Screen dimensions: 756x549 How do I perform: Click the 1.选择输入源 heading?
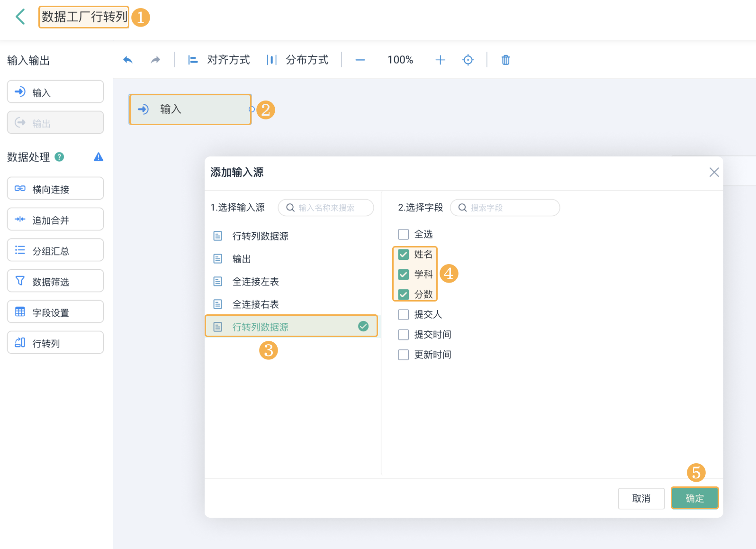237,208
